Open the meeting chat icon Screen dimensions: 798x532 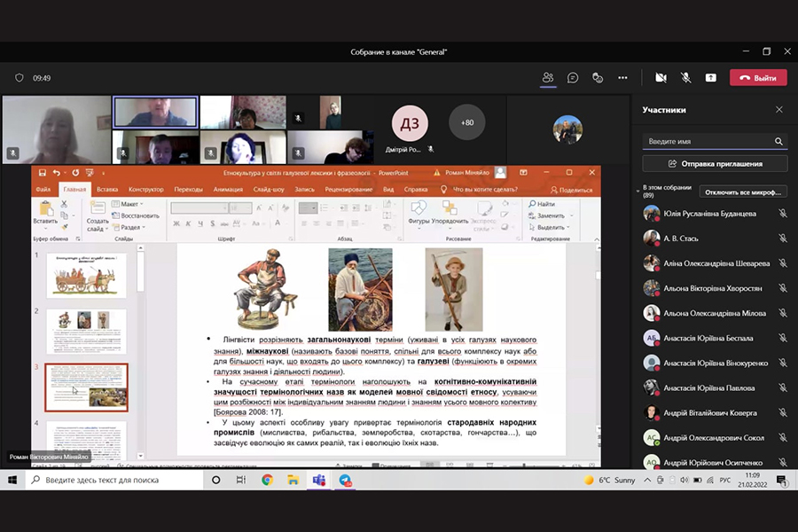(x=573, y=78)
